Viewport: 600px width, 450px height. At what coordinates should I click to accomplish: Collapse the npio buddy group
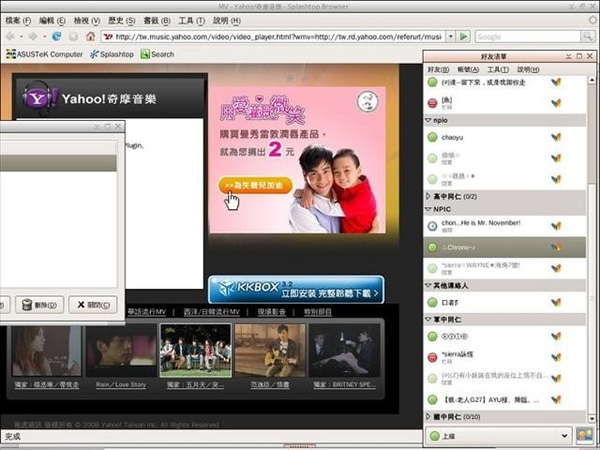click(429, 120)
